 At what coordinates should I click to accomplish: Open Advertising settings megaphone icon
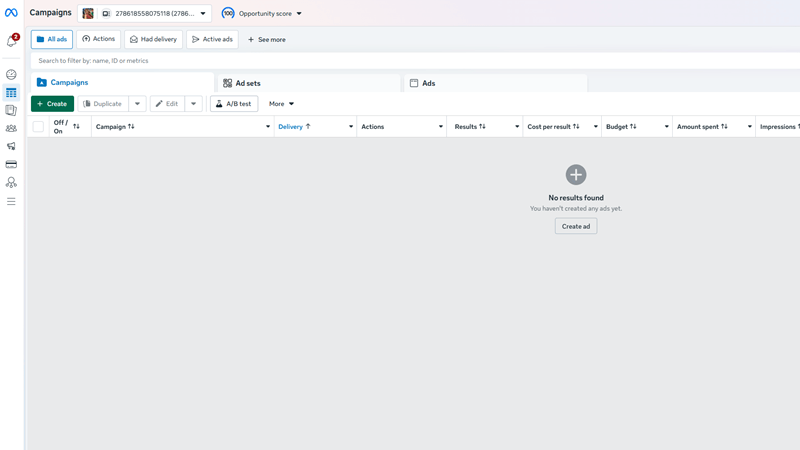(11, 146)
